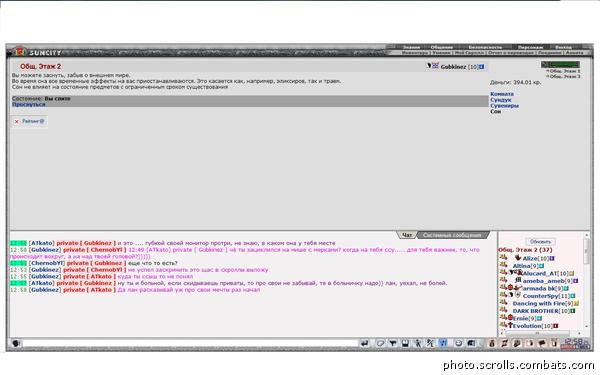600x375 pixels.
Task: Click player name Ernie in list
Action: coord(520,318)
